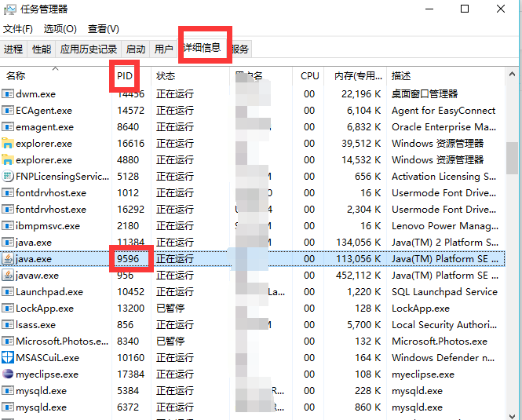
Task: Click PID value 17384
Action: click(130, 374)
